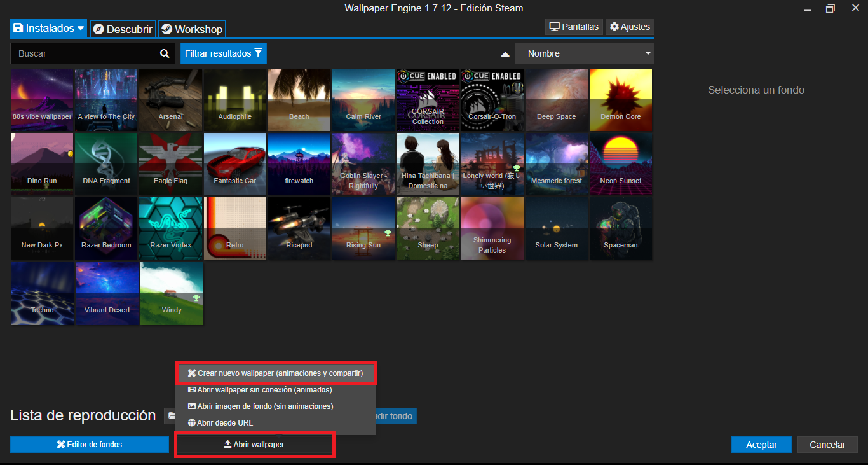Choose the Goblin Slayer - Rightfully wallpaper
The height and width of the screenshot is (465, 868).
[x=363, y=165]
